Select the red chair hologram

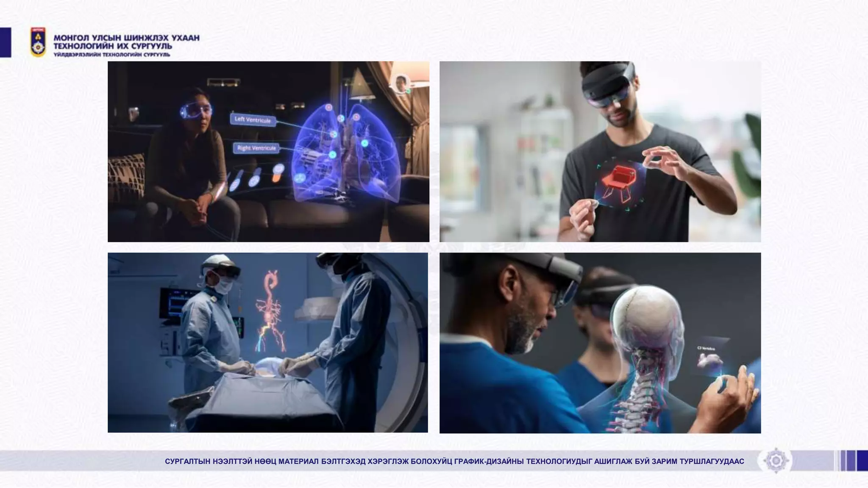click(620, 182)
